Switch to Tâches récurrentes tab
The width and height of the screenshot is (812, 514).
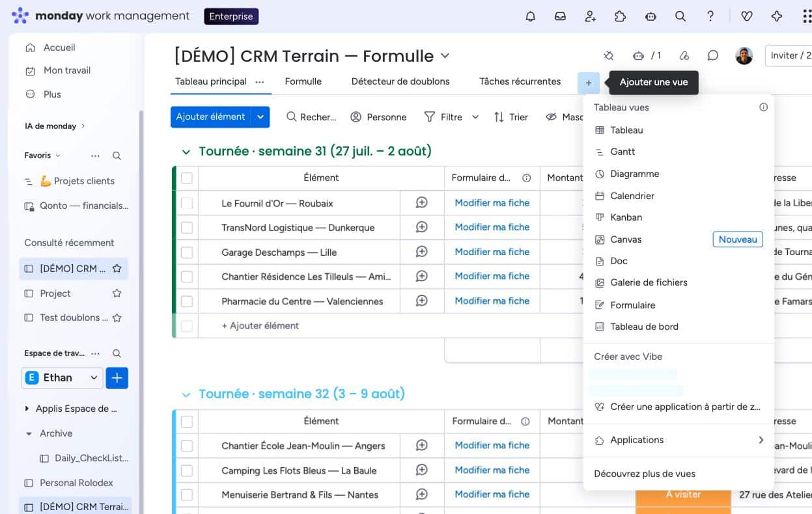pyautogui.click(x=520, y=81)
